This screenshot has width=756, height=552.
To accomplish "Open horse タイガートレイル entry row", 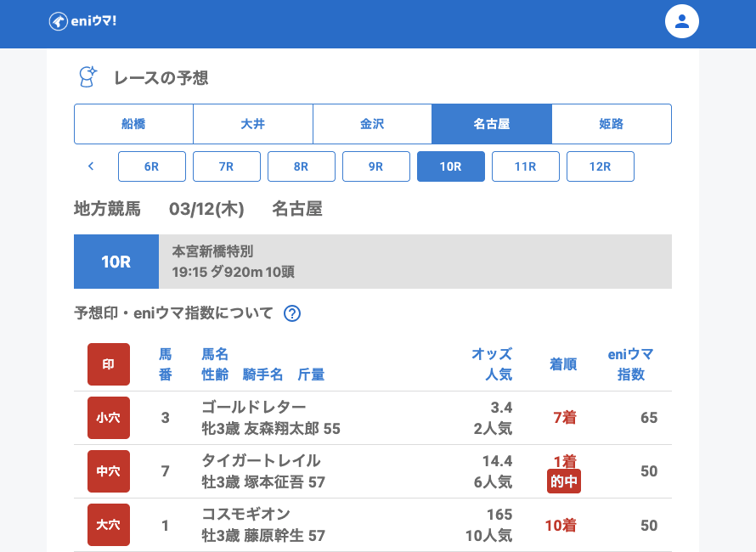I will pyautogui.click(x=261, y=461).
